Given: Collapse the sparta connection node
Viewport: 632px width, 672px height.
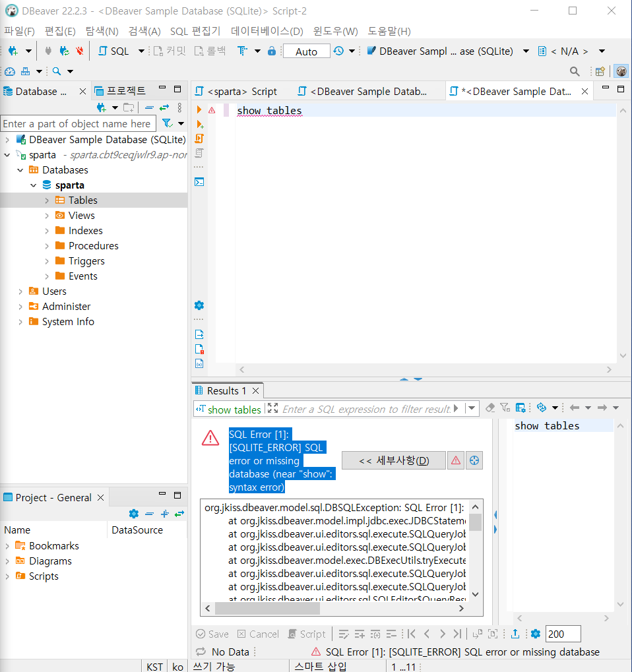Looking at the screenshot, I should (x=7, y=155).
